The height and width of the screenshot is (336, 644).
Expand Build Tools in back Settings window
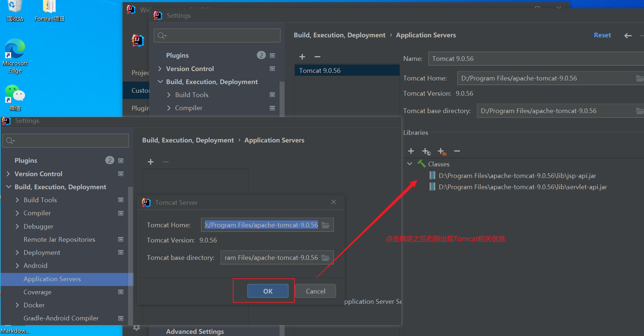169,95
